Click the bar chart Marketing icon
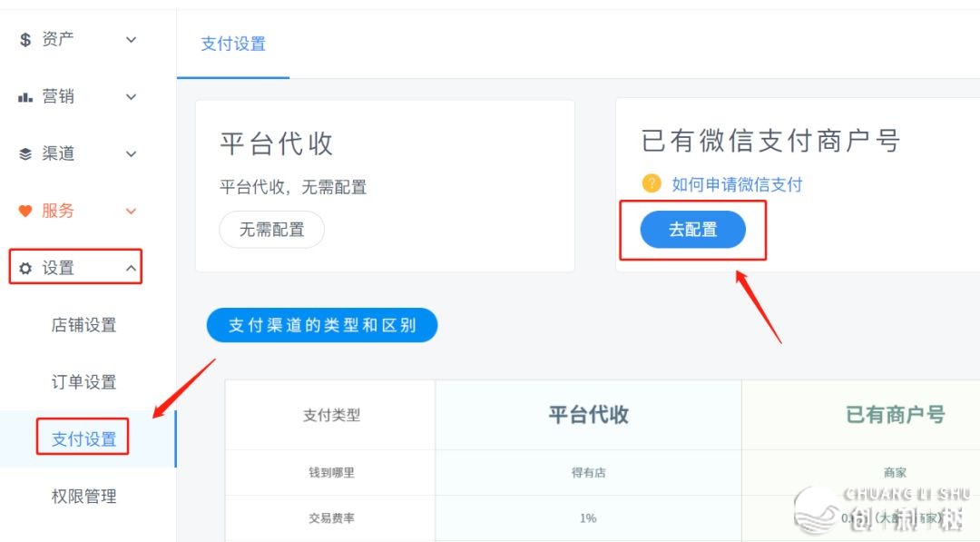Image resolution: width=980 pixels, height=542 pixels. (25, 97)
